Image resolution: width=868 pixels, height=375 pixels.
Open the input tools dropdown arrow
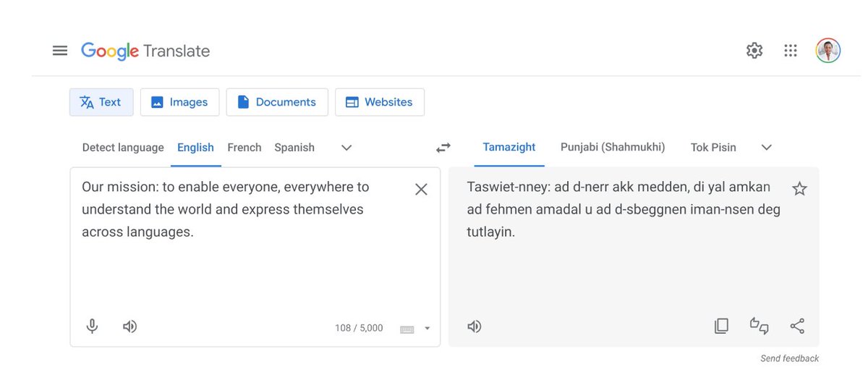click(x=427, y=329)
